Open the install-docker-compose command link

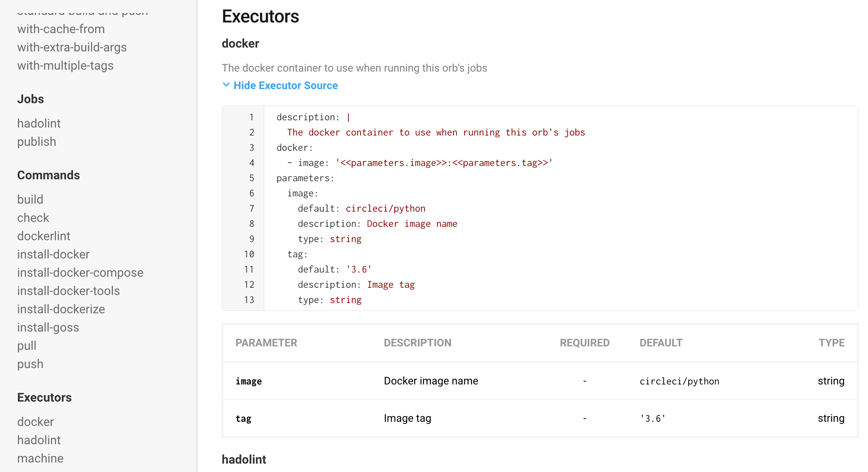tap(80, 273)
